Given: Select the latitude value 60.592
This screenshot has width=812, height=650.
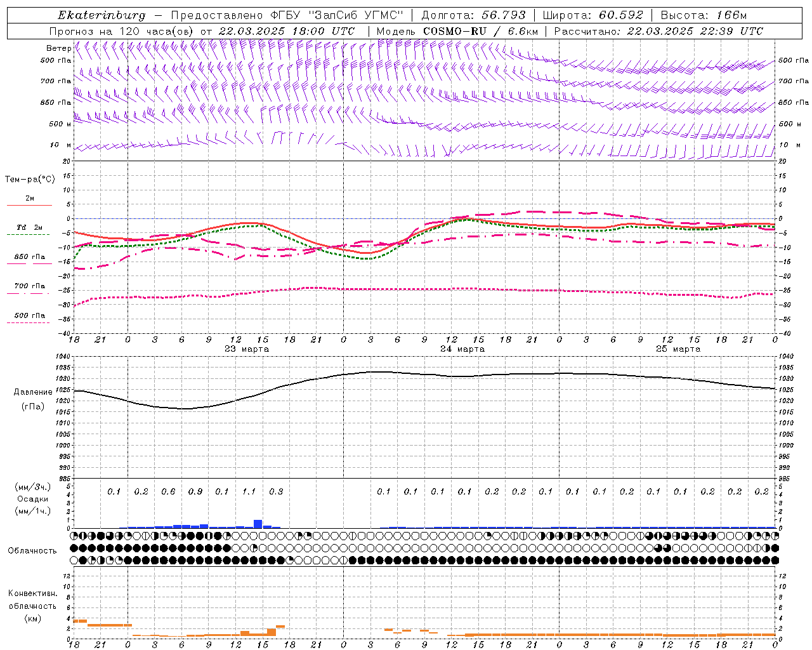Looking at the screenshot, I should click(x=621, y=15).
